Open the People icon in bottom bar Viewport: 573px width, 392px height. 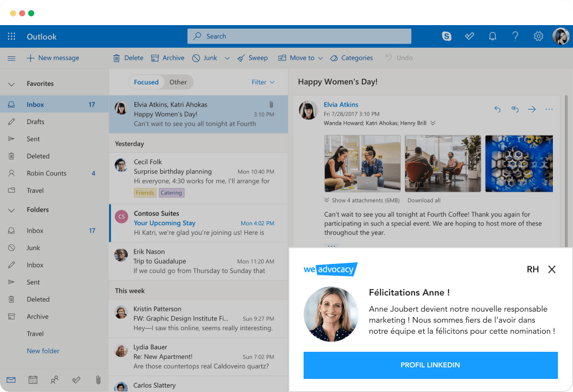click(x=54, y=380)
